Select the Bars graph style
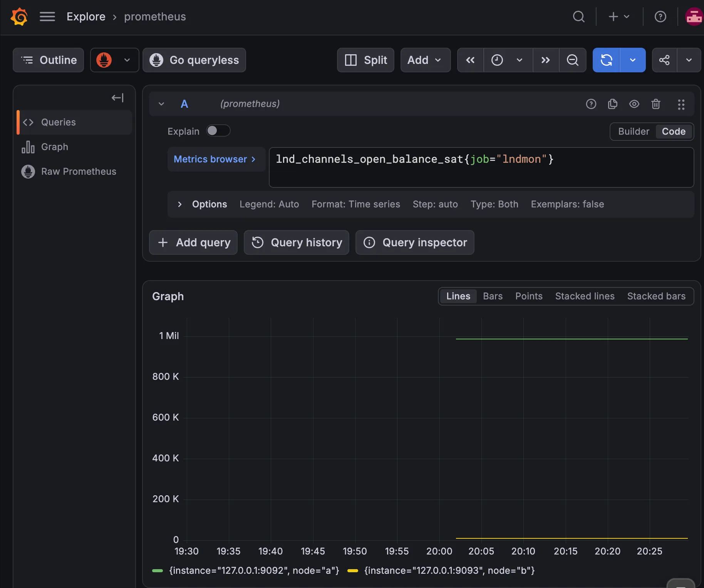 (493, 296)
